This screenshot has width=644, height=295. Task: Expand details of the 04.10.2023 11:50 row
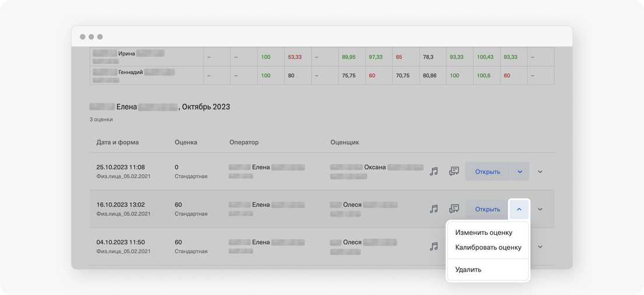[540, 247]
